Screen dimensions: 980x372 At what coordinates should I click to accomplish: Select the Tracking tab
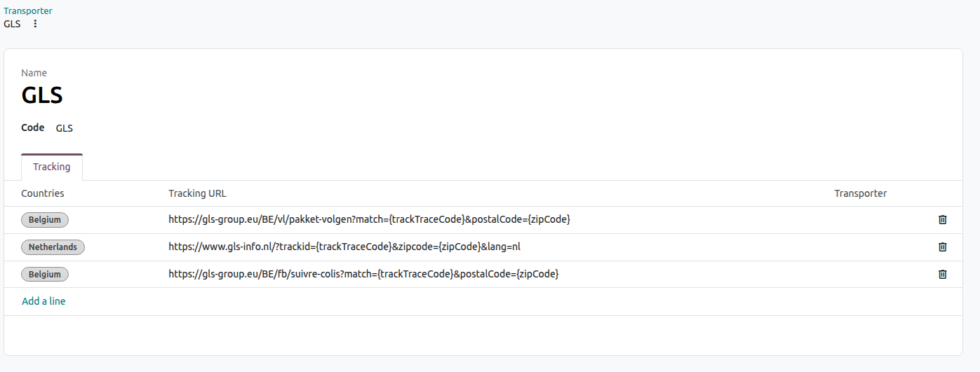[52, 167]
